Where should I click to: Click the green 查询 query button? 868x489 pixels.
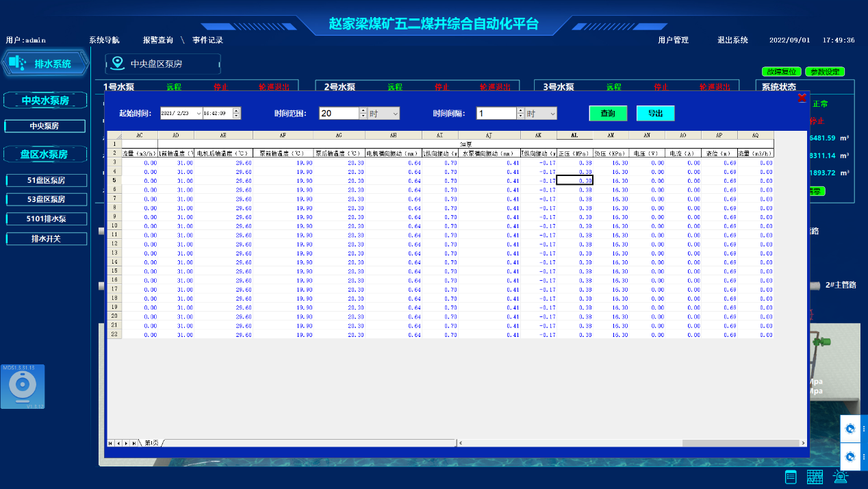pos(607,114)
